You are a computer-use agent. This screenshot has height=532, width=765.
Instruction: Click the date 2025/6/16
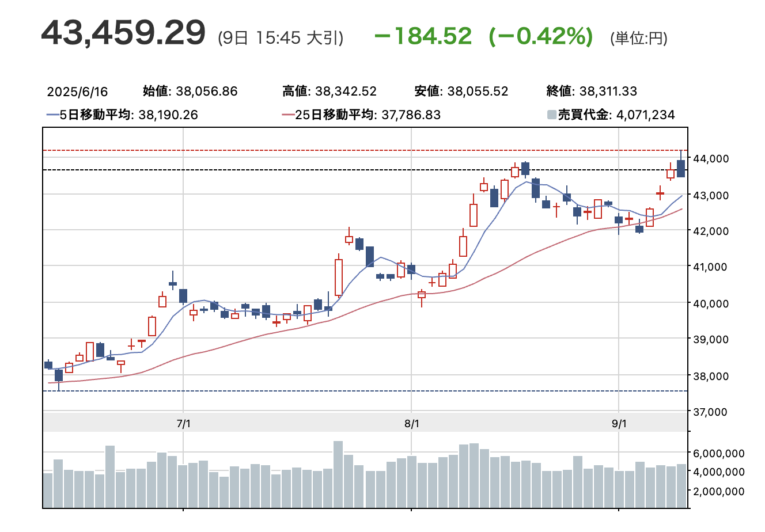pyautogui.click(x=77, y=92)
